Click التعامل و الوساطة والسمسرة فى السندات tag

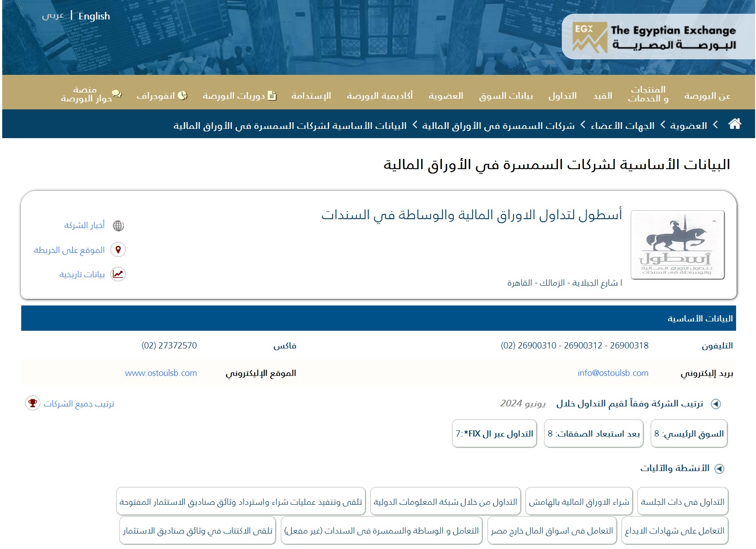pyautogui.click(x=382, y=530)
